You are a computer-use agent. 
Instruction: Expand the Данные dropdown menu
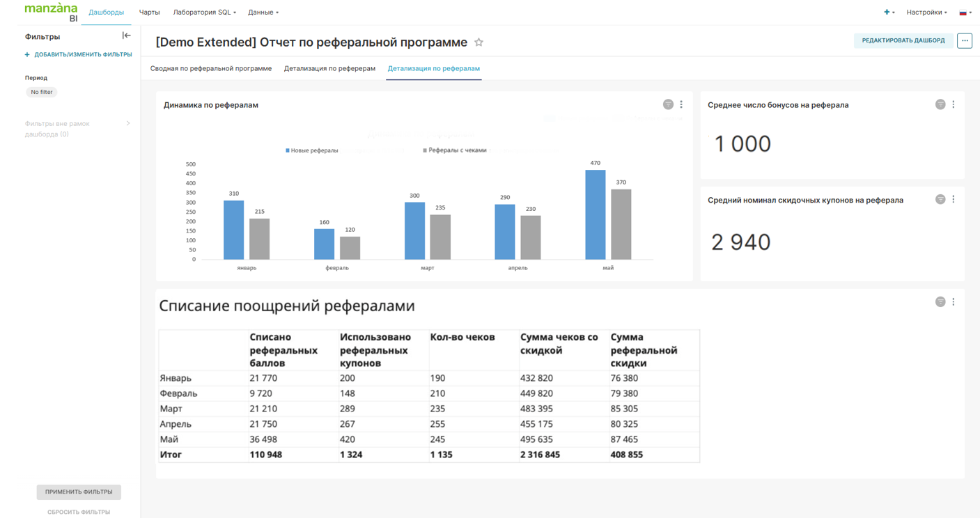pyautogui.click(x=263, y=13)
